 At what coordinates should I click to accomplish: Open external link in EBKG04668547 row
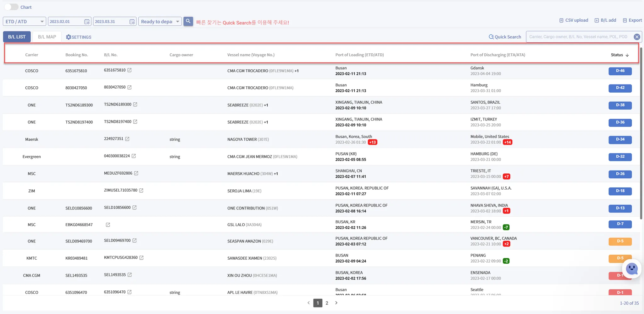click(x=108, y=225)
